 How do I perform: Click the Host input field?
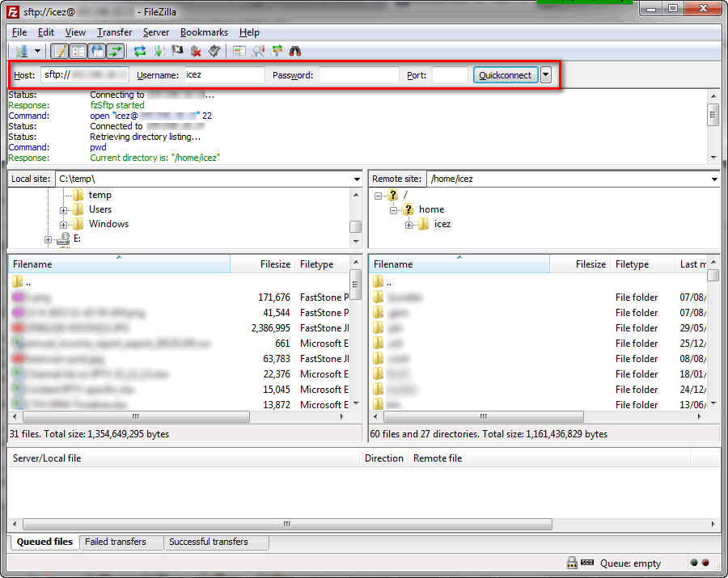pos(85,74)
